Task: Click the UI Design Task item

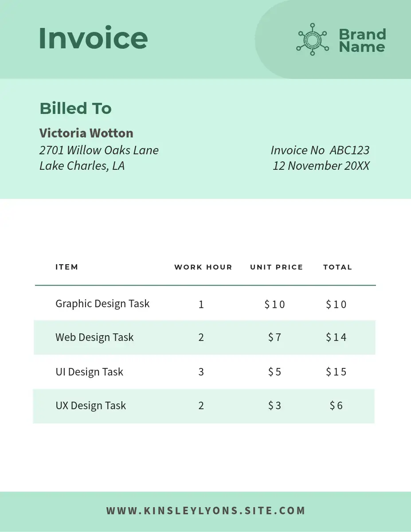Action: (89, 372)
